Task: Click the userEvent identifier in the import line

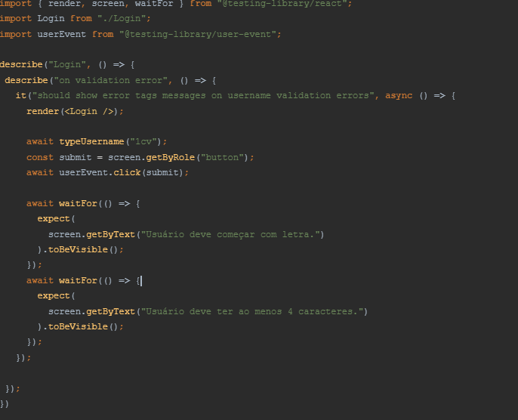Action: point(61,34)
